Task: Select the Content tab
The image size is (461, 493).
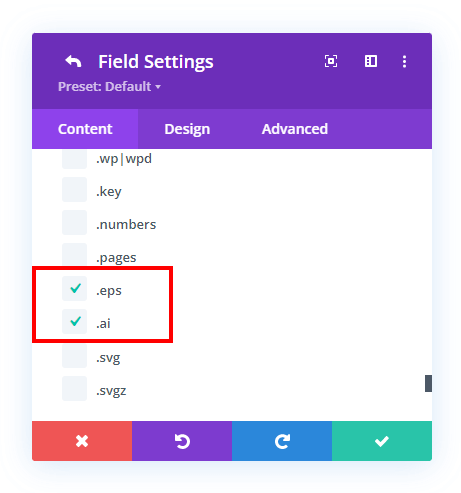Action: coord(85,129)
